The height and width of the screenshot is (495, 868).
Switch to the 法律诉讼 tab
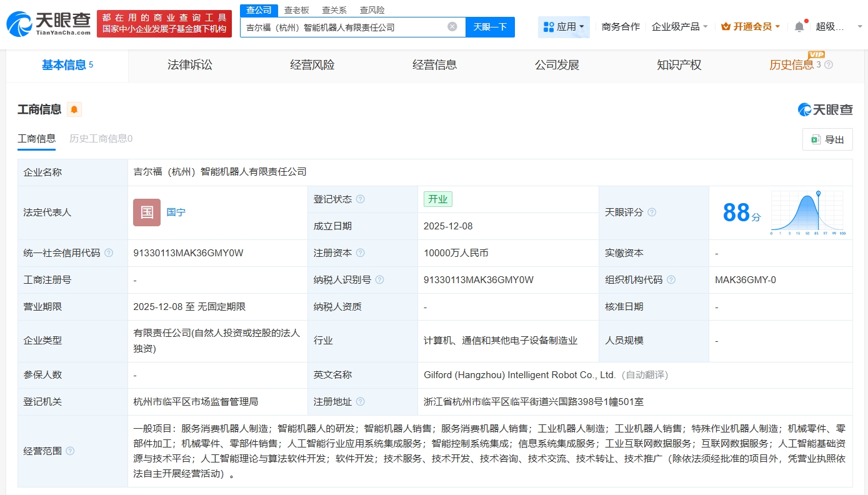(x=190, y=64)
